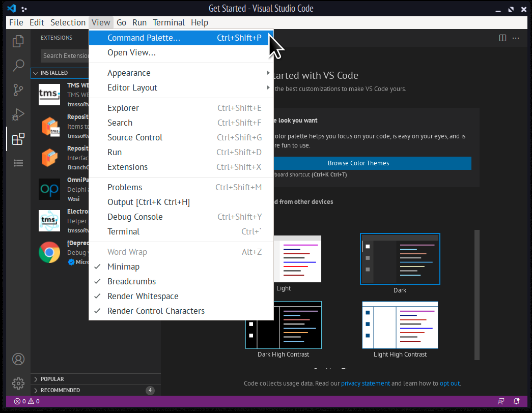This screenshot has width=532, height=413.
Task: Open the Edit menu
Action: pyautogui.click(x=37, y=22)
